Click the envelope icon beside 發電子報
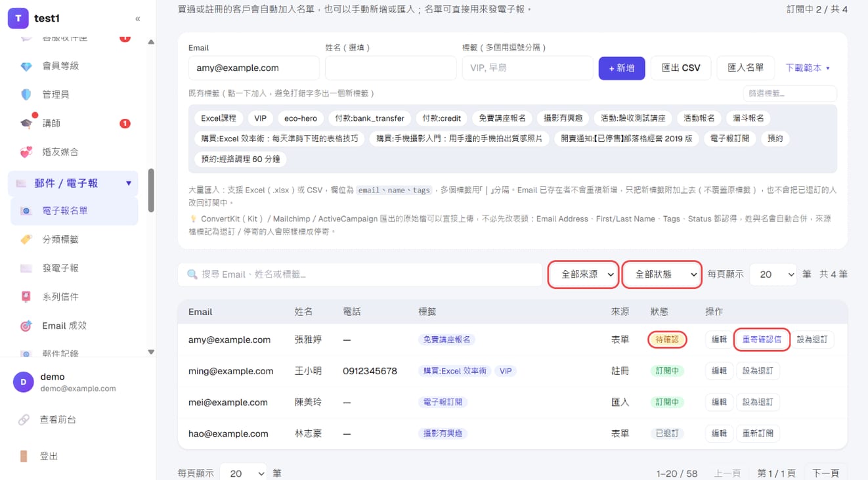868x480 pixels. (26, 268)
